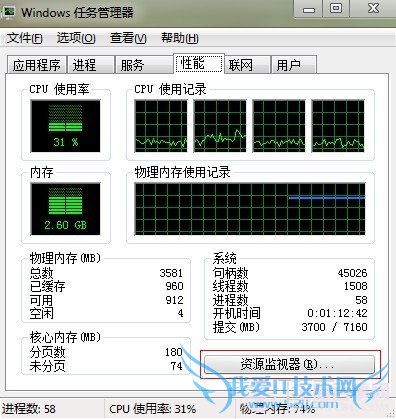Image resolution: width=396 pixels, height=419 pixels.
Task: Click the second CPU usage history graph
Action: [220, 126]
